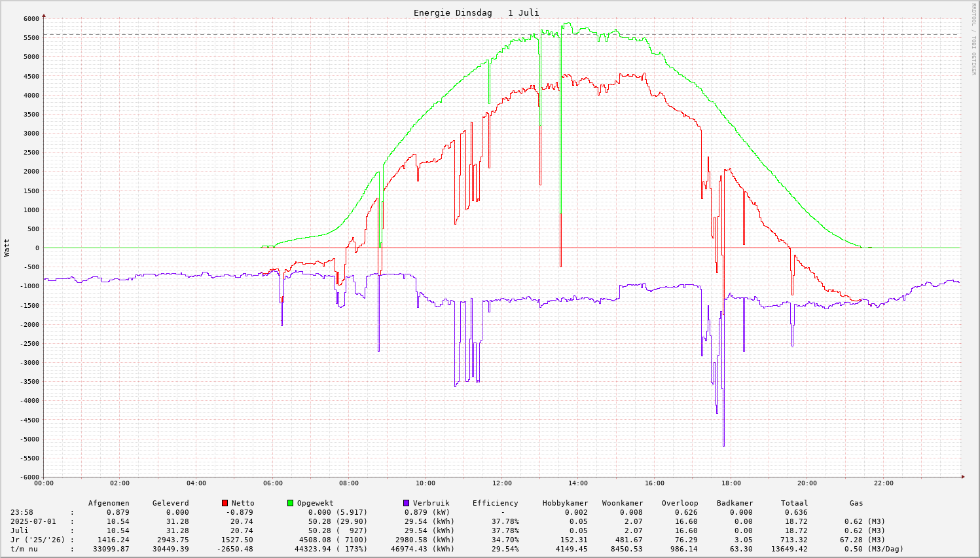Viewport: 980px width, 558px height.
Task: Select the Woonkamer column header
Action: (x=623, y=503)
